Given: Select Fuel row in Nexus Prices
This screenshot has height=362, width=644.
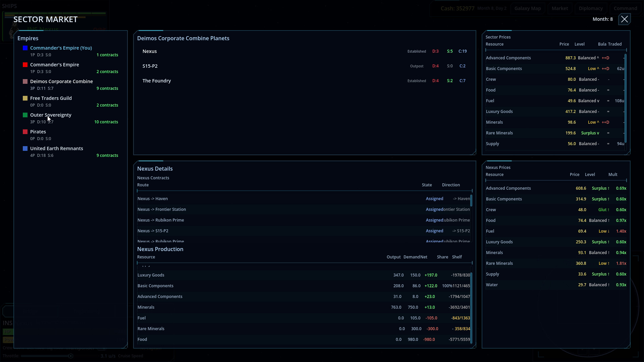Looking at the screenshot, I should (556, 231).
